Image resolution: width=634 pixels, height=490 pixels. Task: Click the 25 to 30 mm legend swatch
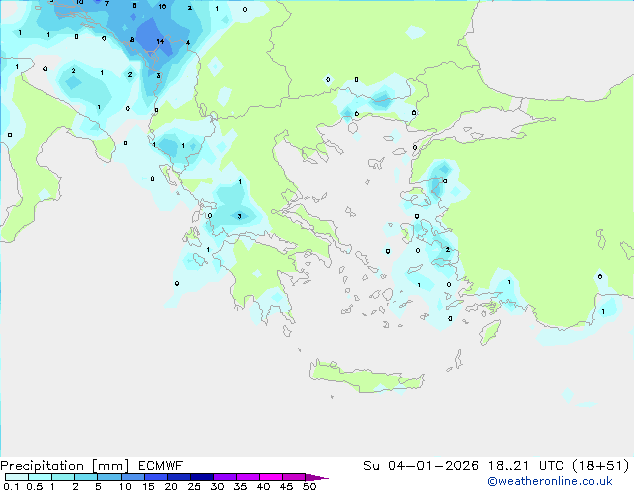(202, 477)
